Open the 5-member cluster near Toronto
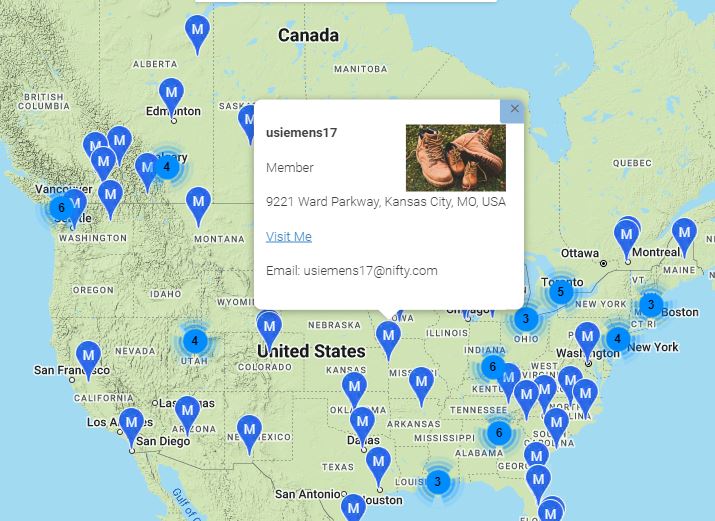This screenshot has height=521, width=715. (x=561, y=291)
